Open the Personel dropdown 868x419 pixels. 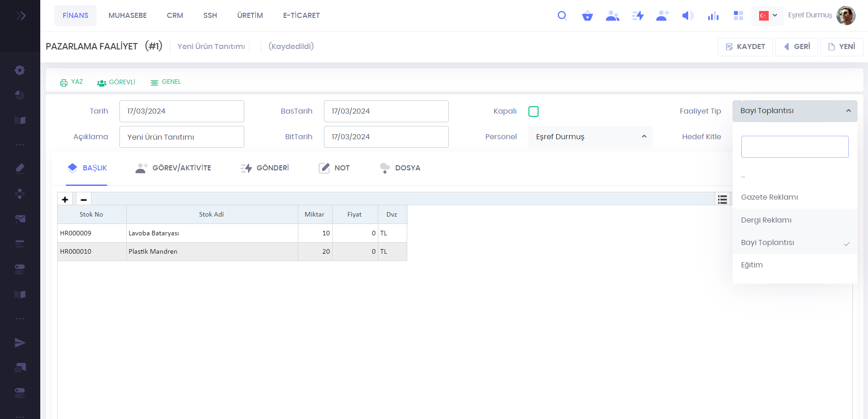590,137
